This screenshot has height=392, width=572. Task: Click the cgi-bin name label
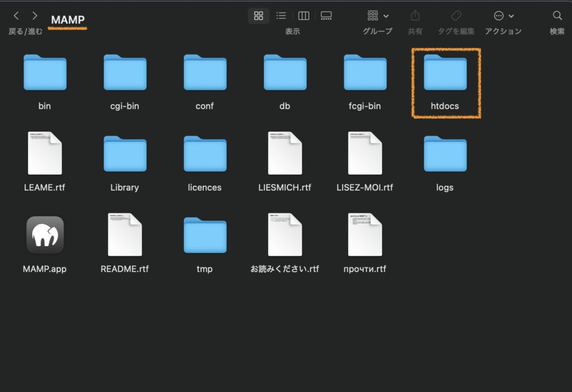(x=125, y=106)
